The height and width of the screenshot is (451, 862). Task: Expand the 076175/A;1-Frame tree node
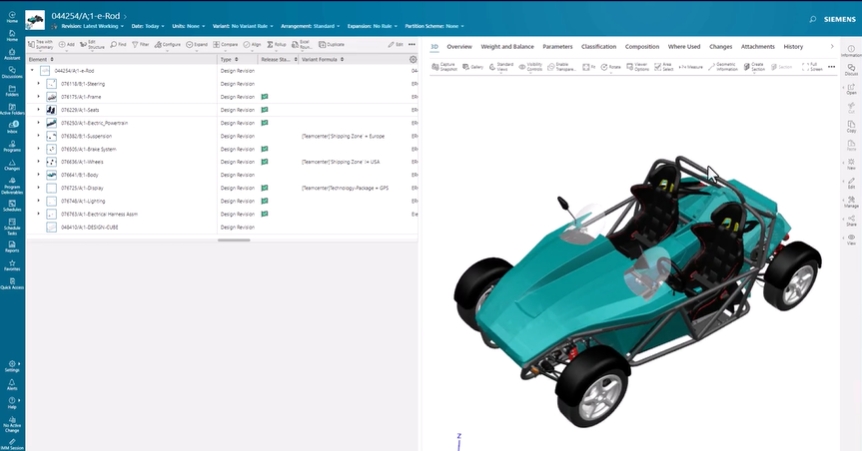point(39,97)
